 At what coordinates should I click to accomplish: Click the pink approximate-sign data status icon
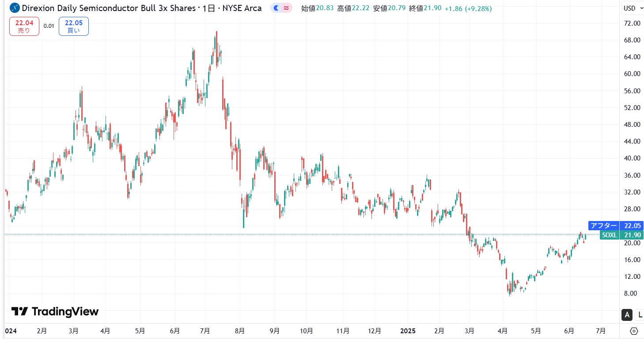click(x=287, y=8)
